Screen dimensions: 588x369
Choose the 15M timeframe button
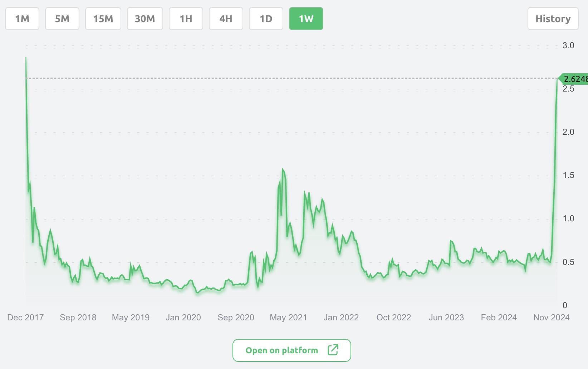[x=103, y=19]
